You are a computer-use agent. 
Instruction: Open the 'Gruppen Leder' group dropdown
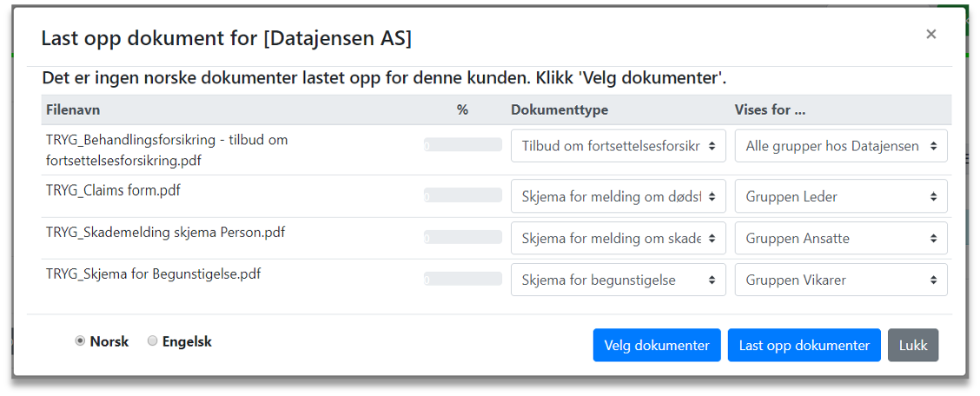click(x=840, y=196)
